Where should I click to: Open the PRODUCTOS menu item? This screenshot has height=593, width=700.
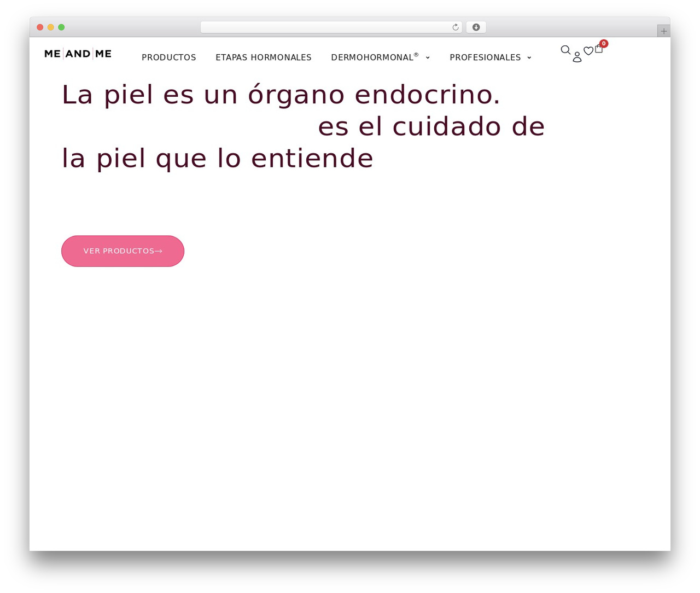coord(169,57)
